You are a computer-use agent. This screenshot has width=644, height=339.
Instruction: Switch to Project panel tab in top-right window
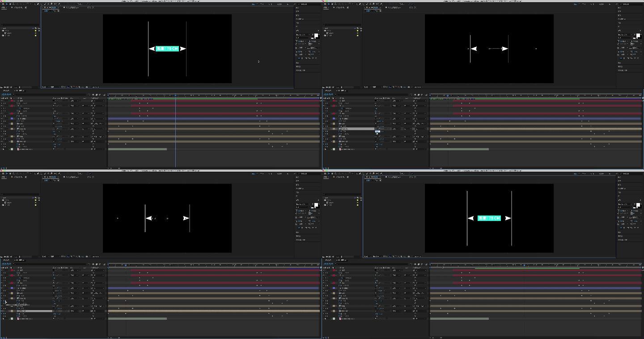point(326,8)
